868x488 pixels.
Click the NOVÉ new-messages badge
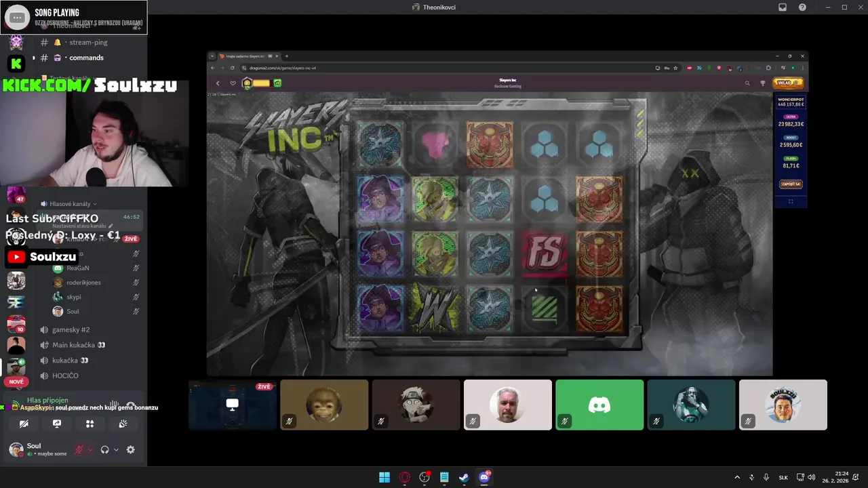16,382
